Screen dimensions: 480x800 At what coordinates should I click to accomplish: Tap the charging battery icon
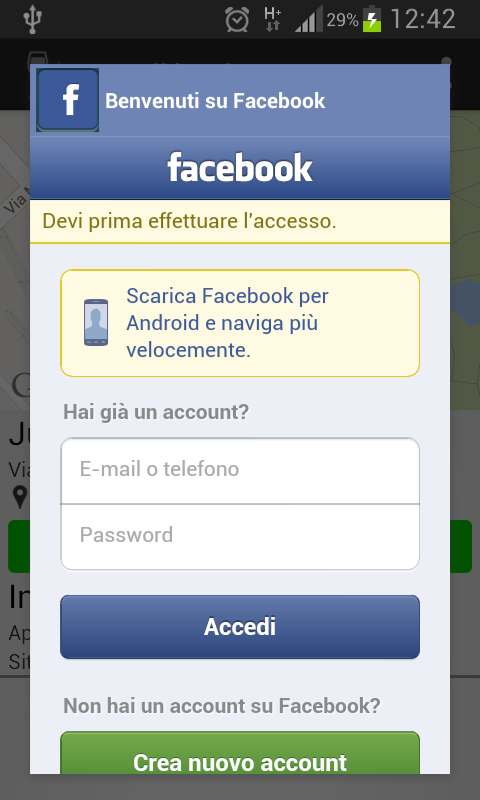372,20
